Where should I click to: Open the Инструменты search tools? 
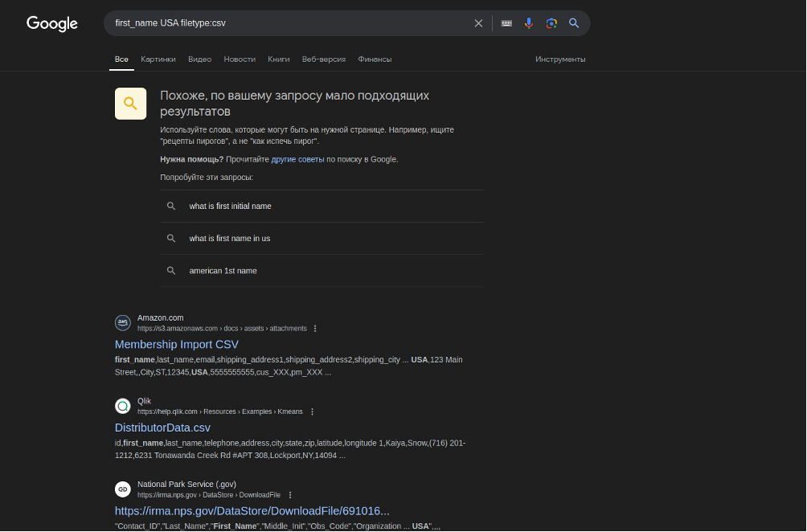click(x=560, y=59)
